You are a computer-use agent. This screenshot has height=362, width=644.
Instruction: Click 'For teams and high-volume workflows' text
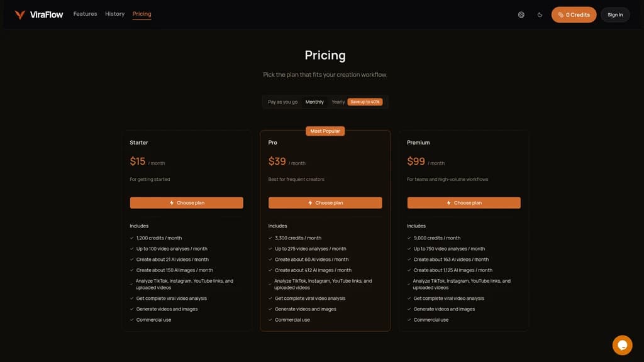pos(447,179)
